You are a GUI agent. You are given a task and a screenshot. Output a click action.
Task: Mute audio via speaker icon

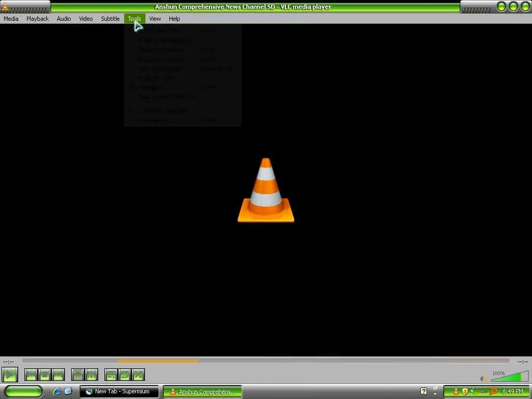tap(484, 378)
